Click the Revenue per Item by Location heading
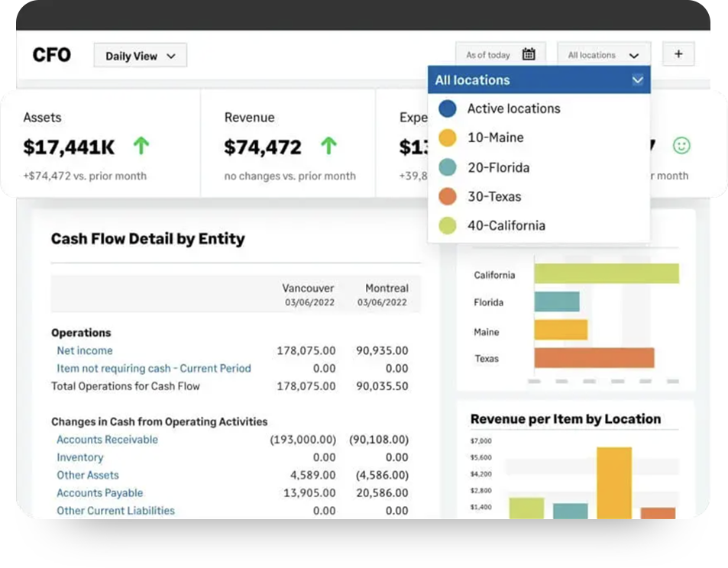The height and width of the screenshot is (568, 728). pyautogui.click(x=565, y=419)
